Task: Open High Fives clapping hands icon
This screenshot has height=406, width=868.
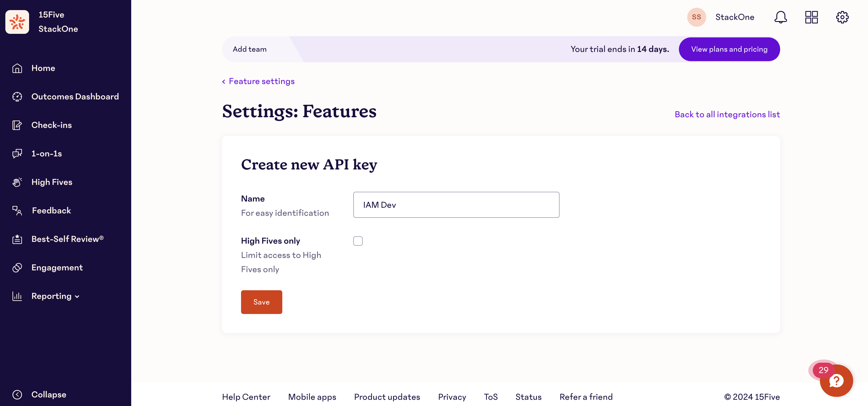Action: click(x=18, y=182)
